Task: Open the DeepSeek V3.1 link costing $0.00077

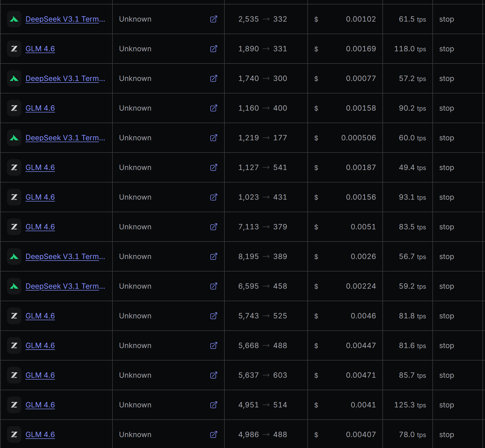Action: pyautogui.click(x=65, y=79)
